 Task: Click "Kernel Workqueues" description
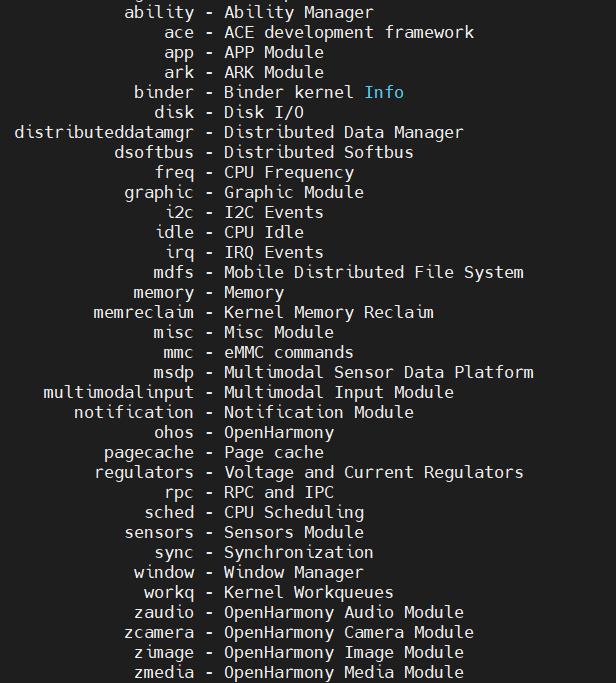pyautogui.click(x=309, y=592)
